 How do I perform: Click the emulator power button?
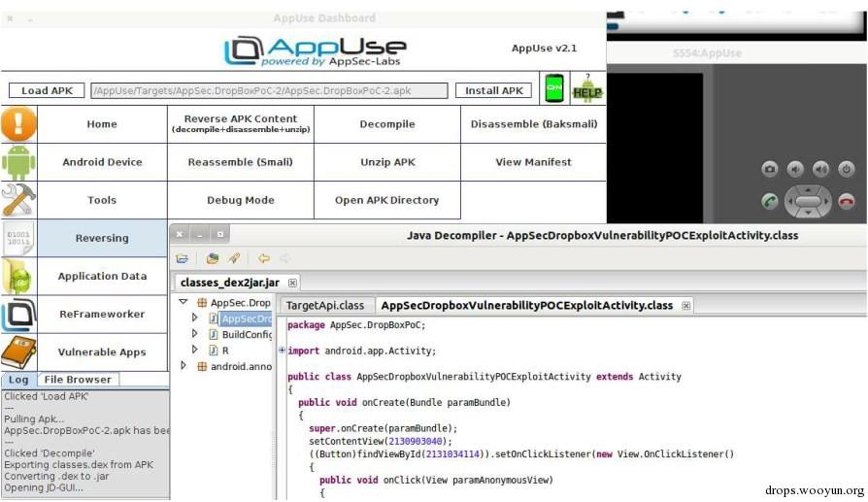tap(847, 169)
